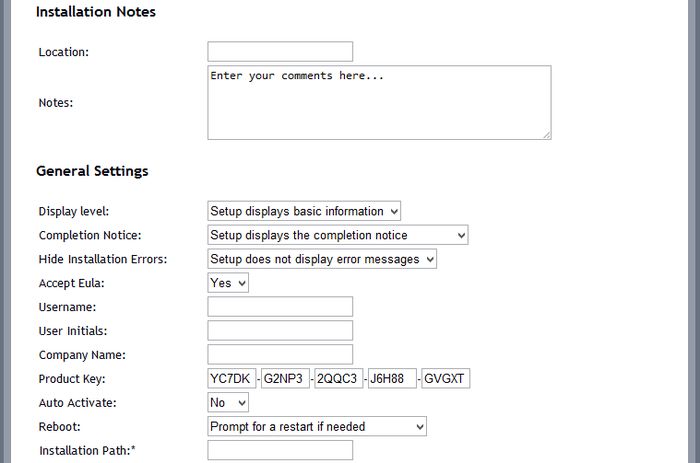Expand the Completion Notice dropdown
Viewport: 700px width, 463px height.
[x=338, y=235]
